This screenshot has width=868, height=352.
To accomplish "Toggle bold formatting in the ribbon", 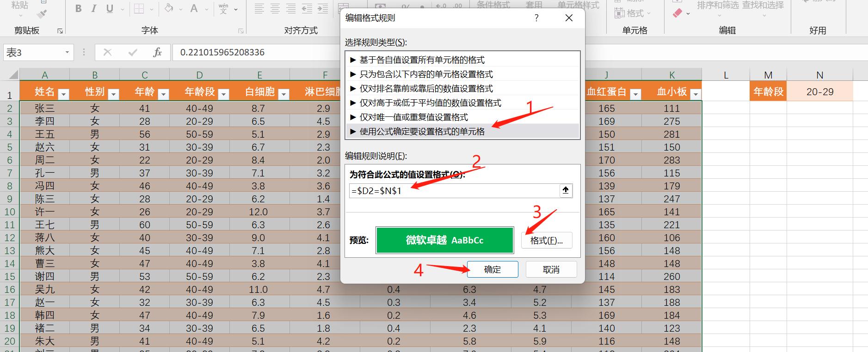I will click(x=79, y=9).
